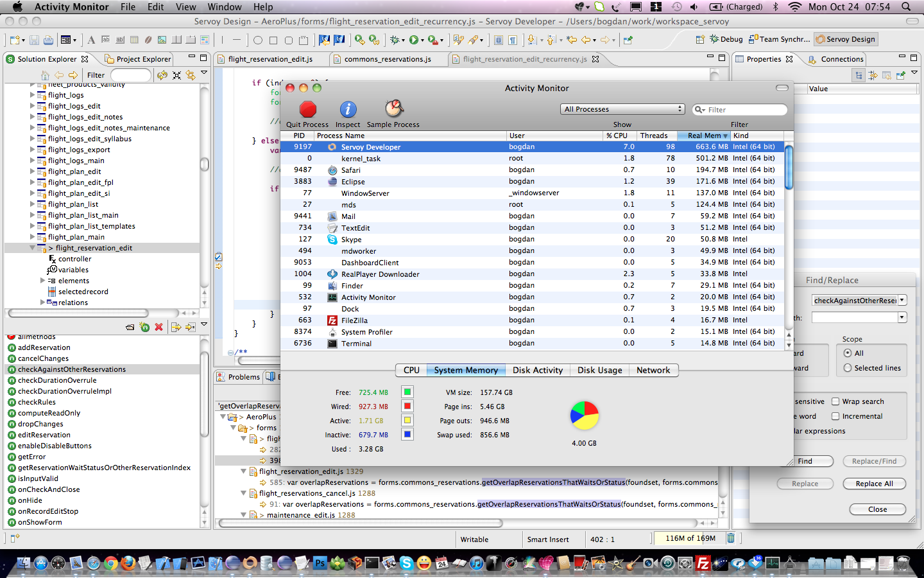Select the All scope radio button
The image size is (924, 578).
848,353
